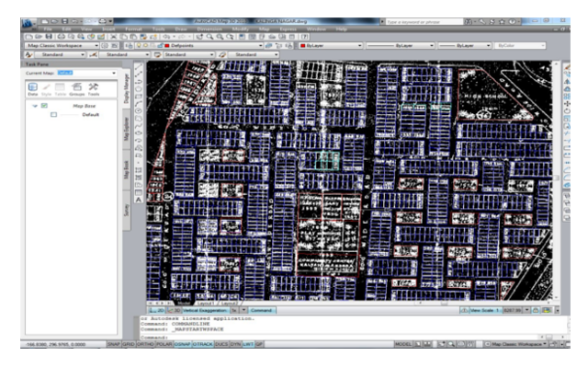The image size is (588, 368).
Task: Click the Style icon in Task Pane
Action: point(46,89)
